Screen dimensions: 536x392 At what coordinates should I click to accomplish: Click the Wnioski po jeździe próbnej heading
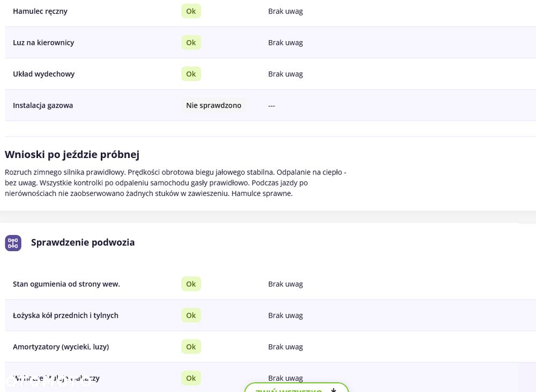tap(72, 155)
